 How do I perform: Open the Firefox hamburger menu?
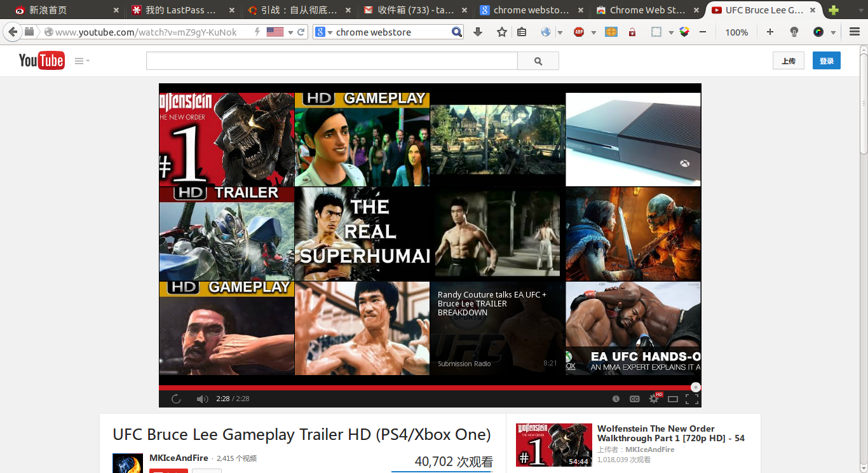(x=855, y=32)
